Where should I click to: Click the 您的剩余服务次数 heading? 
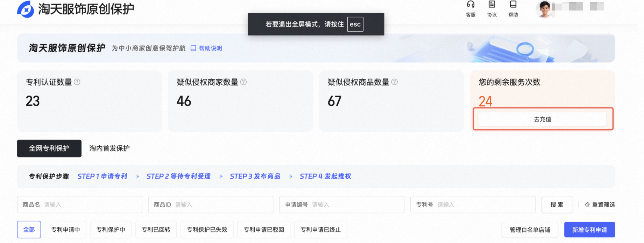(x=510, y=82)
